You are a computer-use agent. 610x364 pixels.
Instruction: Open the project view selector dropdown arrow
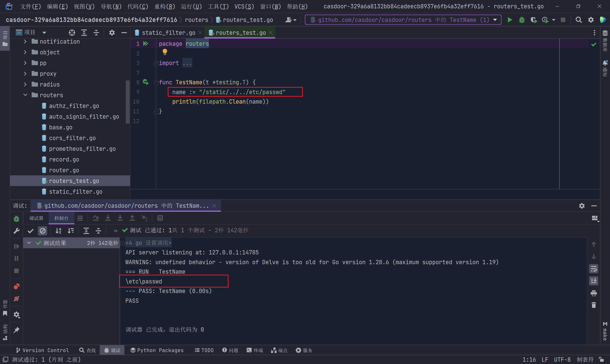click(44, 33)
